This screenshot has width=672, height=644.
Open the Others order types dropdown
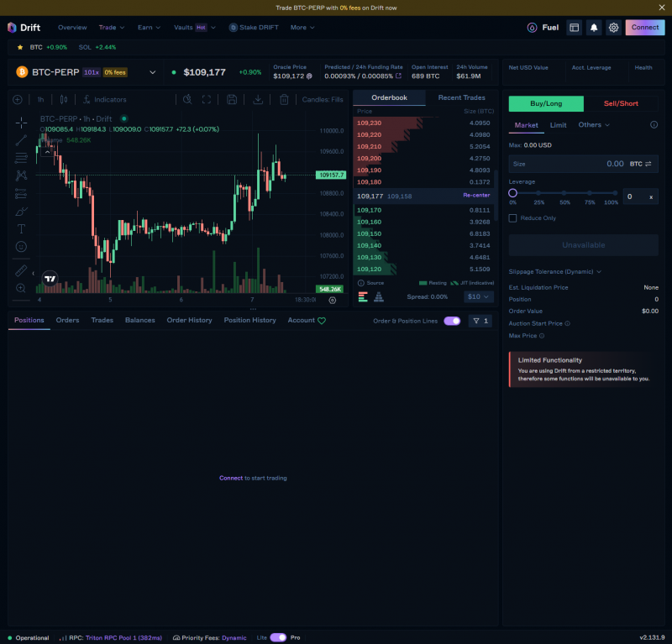pos(594,125)
